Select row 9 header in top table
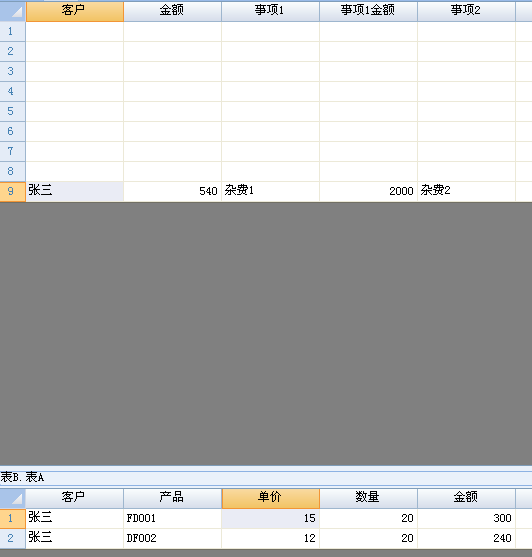 click(x=12, y=191)
